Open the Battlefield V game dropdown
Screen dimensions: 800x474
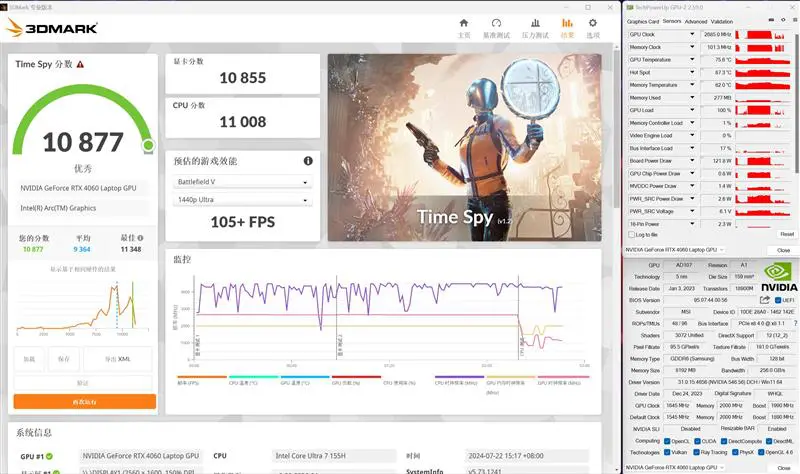pos(242,182)
